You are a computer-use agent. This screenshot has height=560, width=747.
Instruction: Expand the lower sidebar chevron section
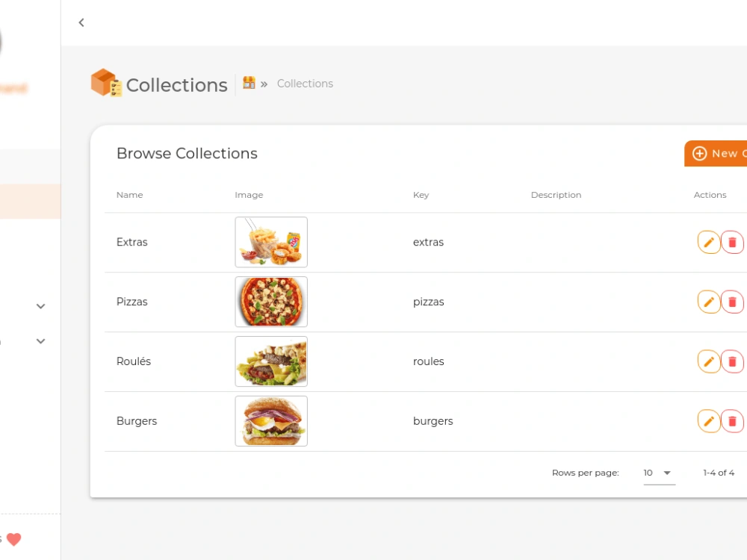click(41, 341)
